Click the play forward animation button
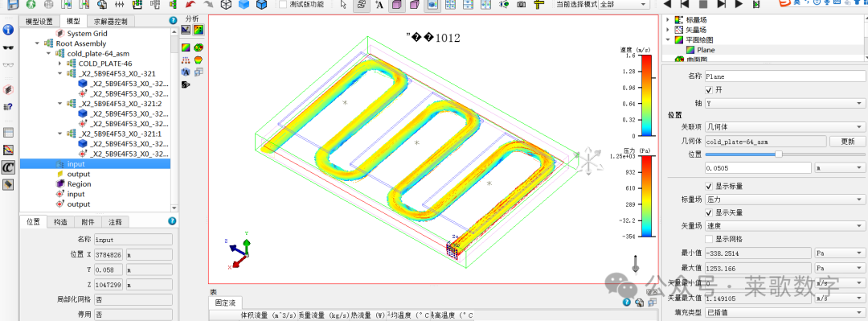Viewport: 868px width, 321px height. [739, 5]
